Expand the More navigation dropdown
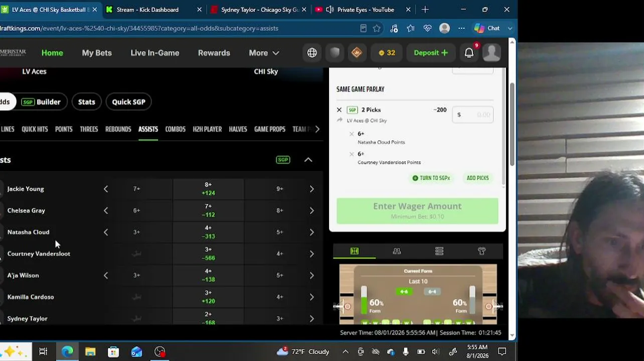Viewport: 644px width, 361px height. coord(264,53)
